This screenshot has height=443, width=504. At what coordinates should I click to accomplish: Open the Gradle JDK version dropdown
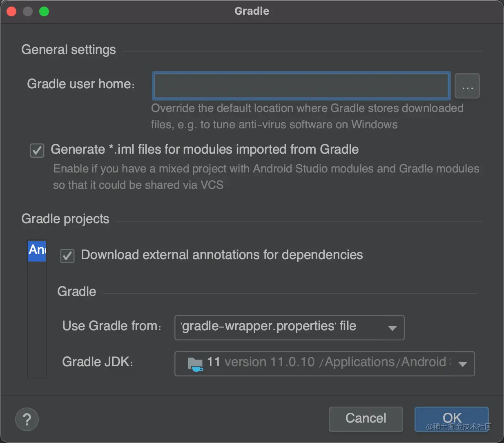(324, 364)
